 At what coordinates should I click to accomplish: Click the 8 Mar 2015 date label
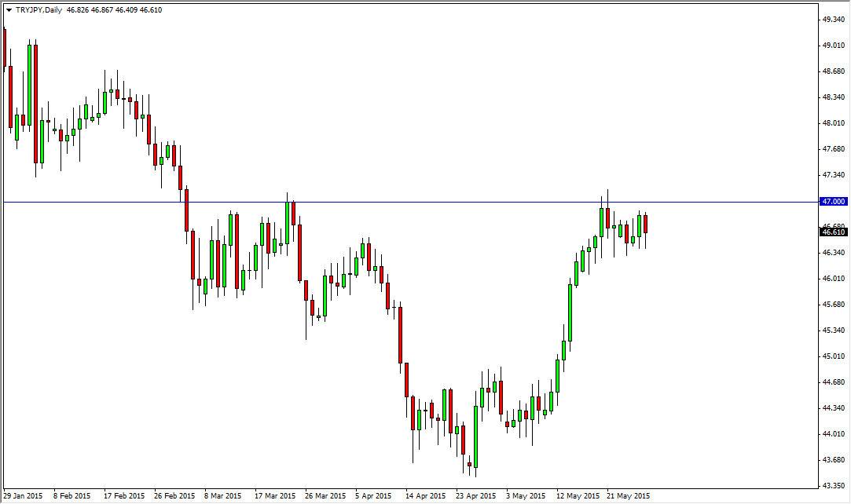coord(222,496)
